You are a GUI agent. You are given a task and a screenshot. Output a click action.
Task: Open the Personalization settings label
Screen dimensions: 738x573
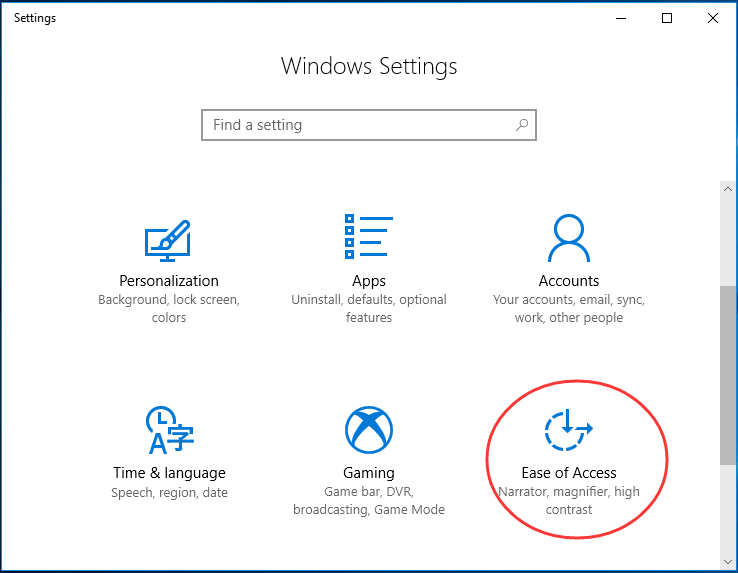click(169, 281)
